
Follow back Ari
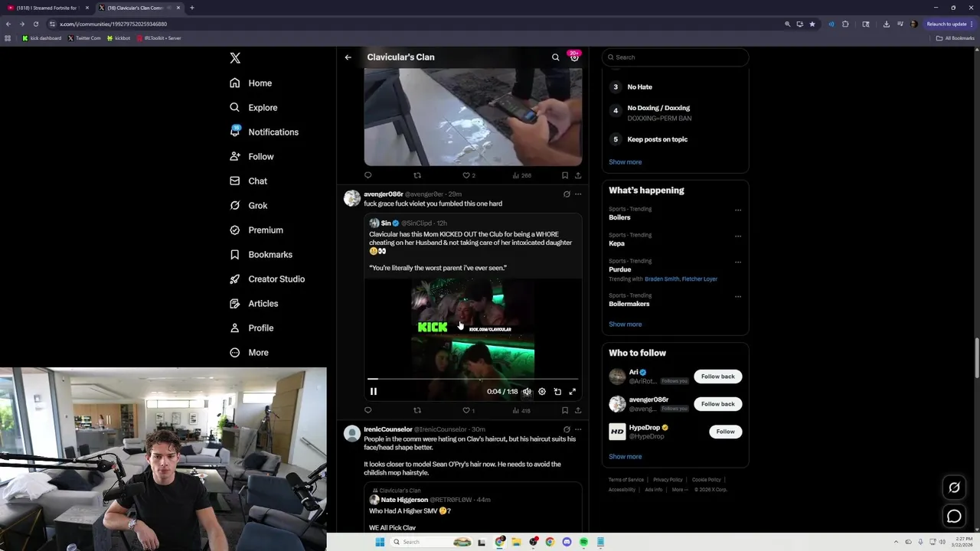point(717,377)
